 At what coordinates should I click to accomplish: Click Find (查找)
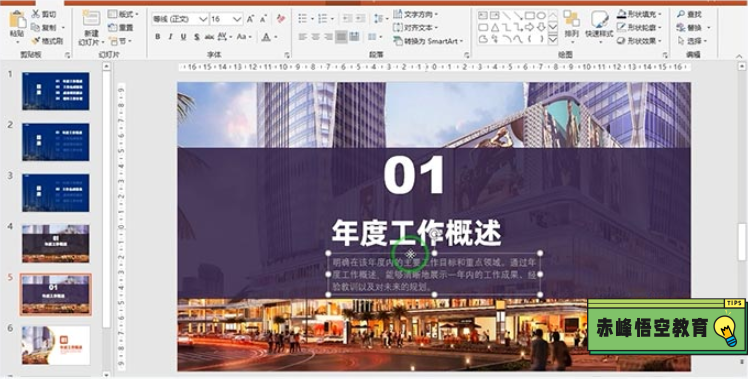[x=689, y=14]
